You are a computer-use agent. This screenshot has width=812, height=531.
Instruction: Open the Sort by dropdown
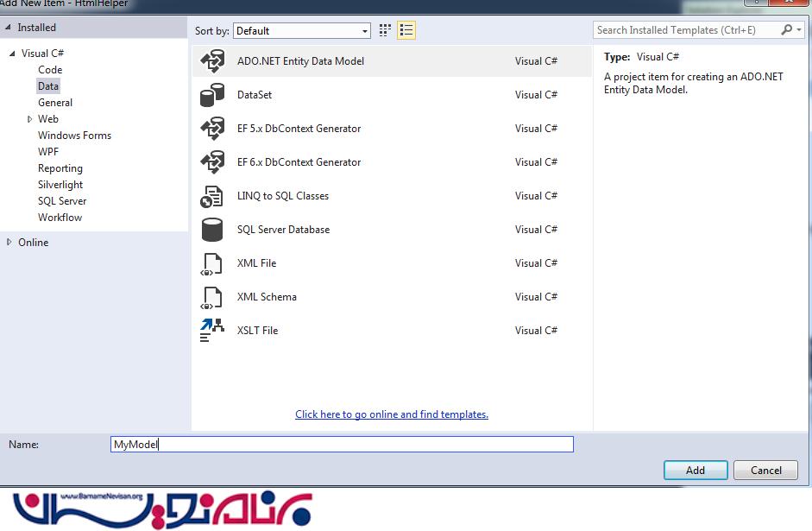(301, 31)
